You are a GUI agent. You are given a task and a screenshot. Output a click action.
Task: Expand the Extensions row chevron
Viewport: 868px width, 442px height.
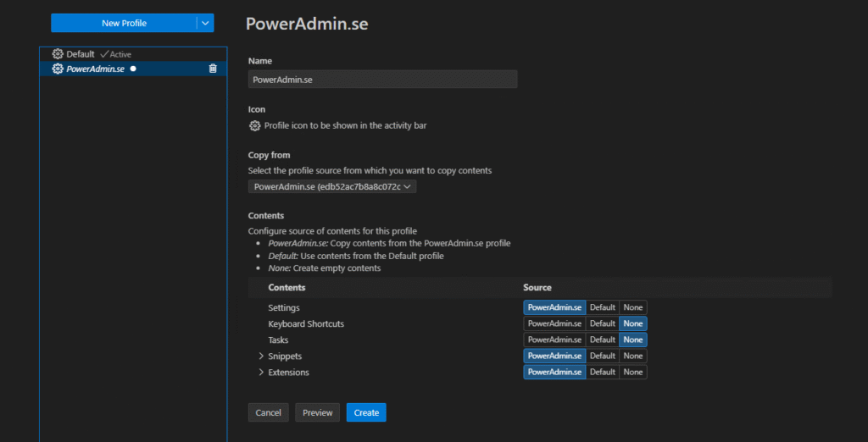tap(261, 373)
